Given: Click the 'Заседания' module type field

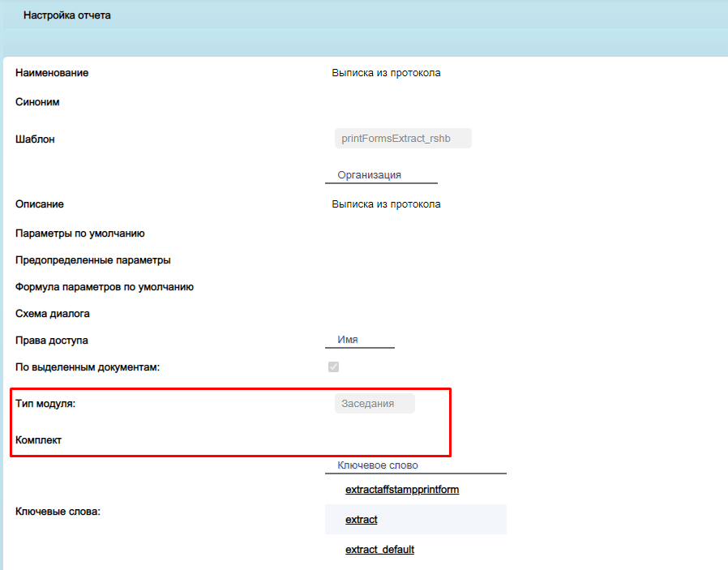Looking at the screenshot, I should click(375, 403).
